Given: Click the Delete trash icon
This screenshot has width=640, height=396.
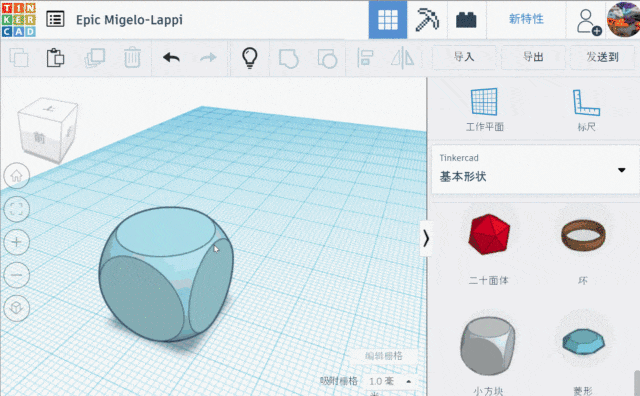Looking at the screenshot, I should pos(132,58).
